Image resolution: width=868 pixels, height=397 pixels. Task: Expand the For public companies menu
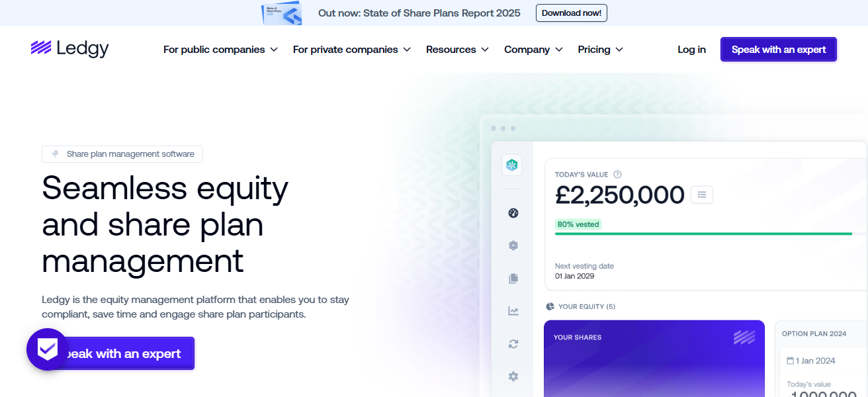point(220,50)
